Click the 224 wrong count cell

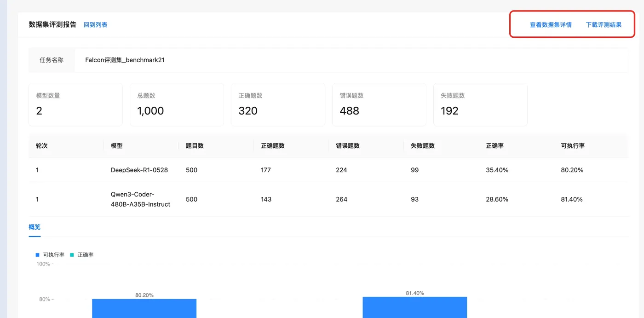341,170
